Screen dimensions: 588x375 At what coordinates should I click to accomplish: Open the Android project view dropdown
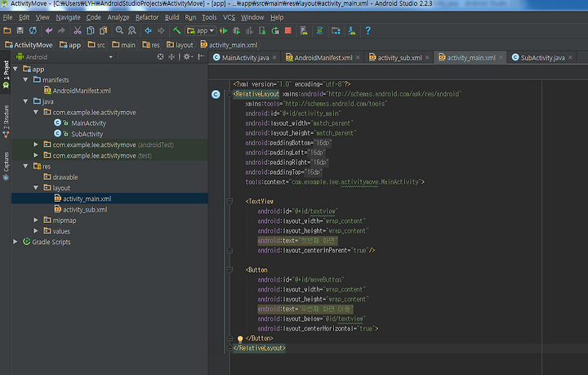click(65, 57)
